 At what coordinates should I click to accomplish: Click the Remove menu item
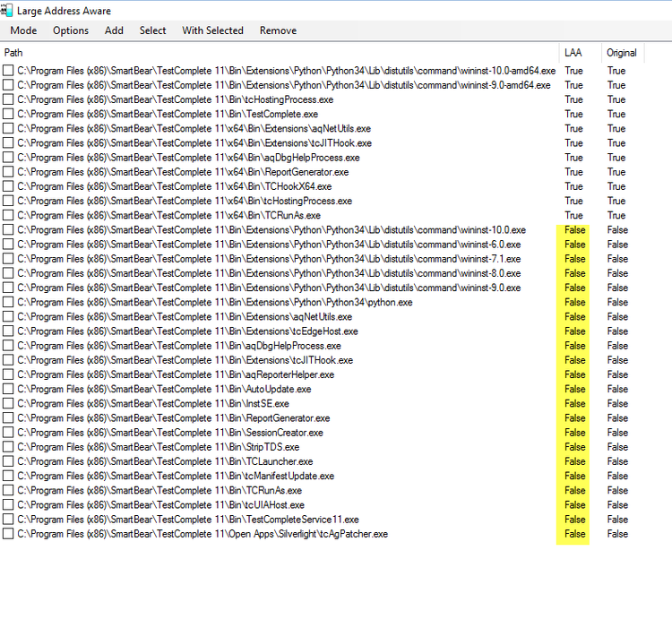(x=278, y=30)
